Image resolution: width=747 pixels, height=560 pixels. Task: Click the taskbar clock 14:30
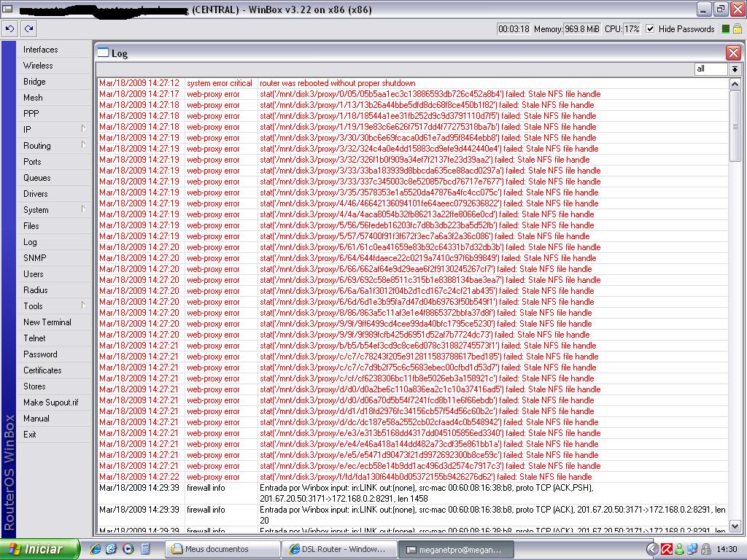pos(726,549)
